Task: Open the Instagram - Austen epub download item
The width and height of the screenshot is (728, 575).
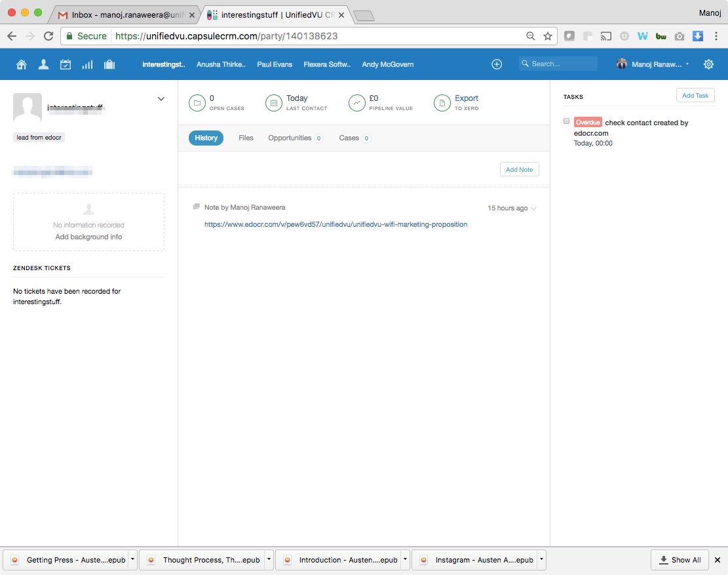Action: (x=474, y=560)
